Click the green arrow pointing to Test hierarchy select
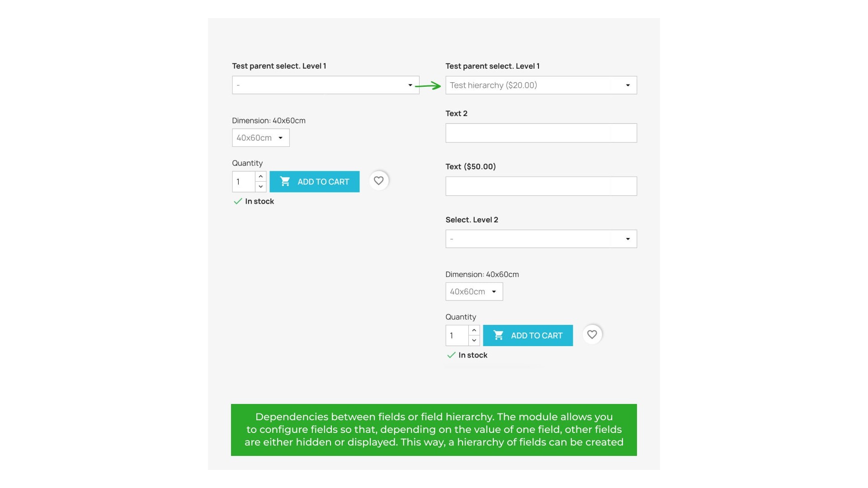868x488 pixels. click(x=427, y=85)
